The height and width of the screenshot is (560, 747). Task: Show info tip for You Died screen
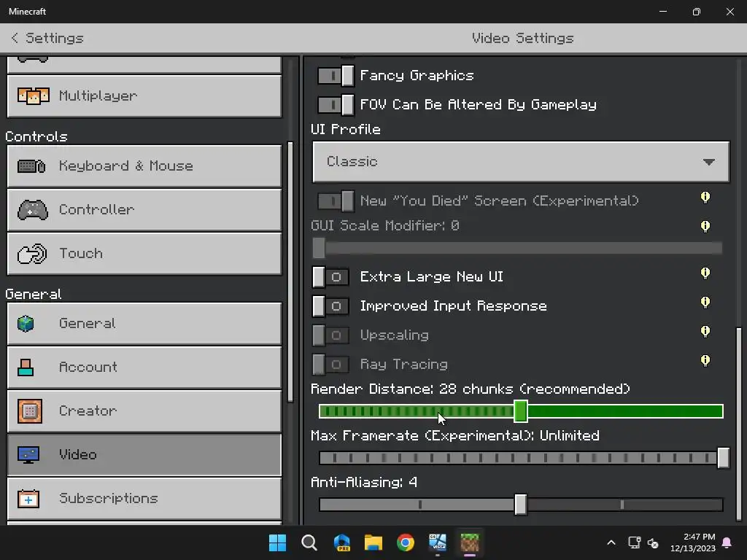(705, 198)
